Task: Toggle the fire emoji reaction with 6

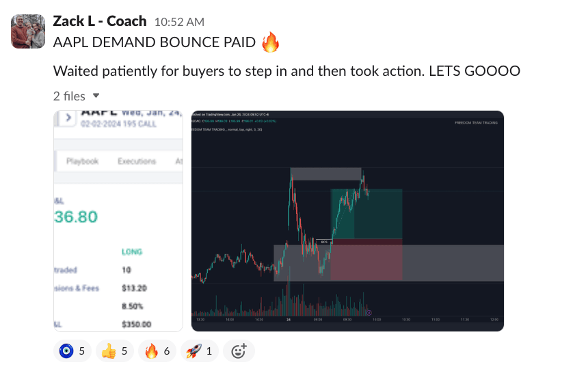Action: pos(157,351)
